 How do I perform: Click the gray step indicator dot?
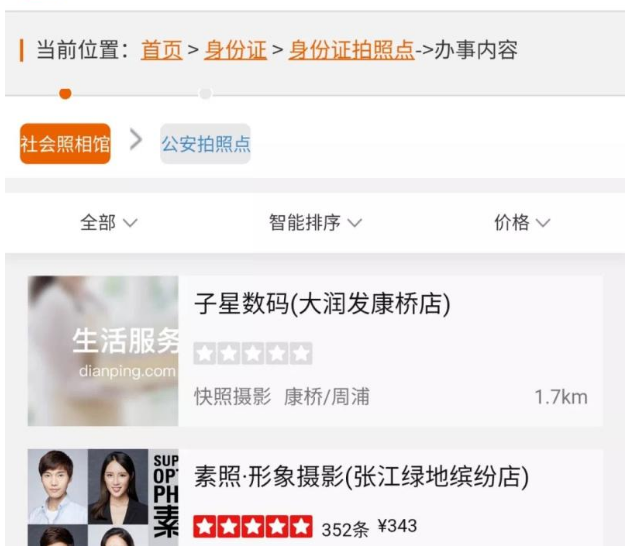point(205,94)
